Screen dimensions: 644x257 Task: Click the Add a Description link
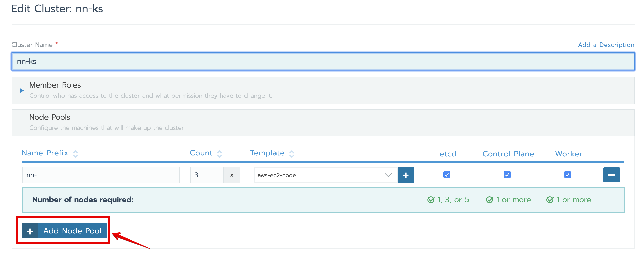[x=606, y=45]
